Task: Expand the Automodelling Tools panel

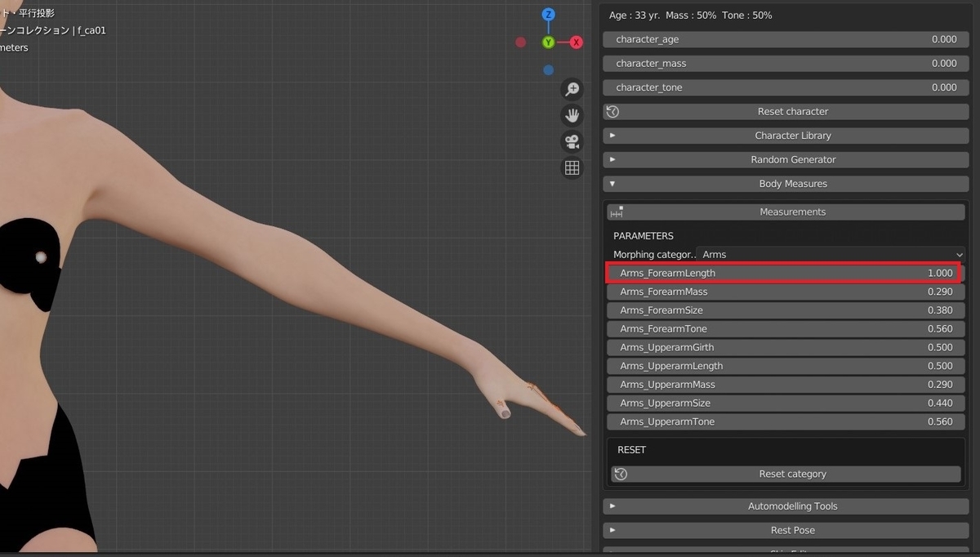Action: coord(785,506)
